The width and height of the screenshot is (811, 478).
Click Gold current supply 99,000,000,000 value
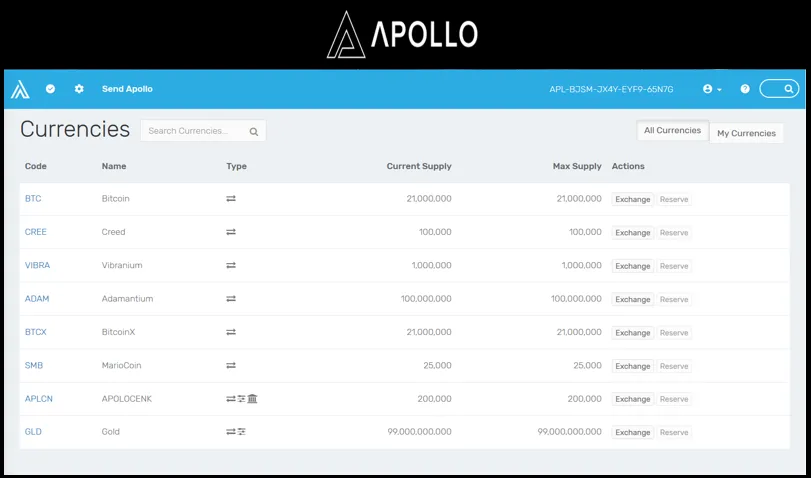pyautogui.click(x=419, y=431)
